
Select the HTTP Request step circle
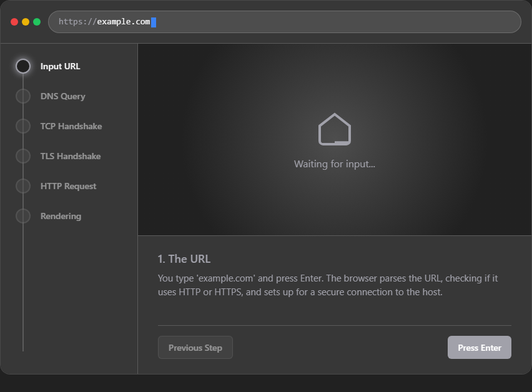pyautogui.click(x=23, y=186)
